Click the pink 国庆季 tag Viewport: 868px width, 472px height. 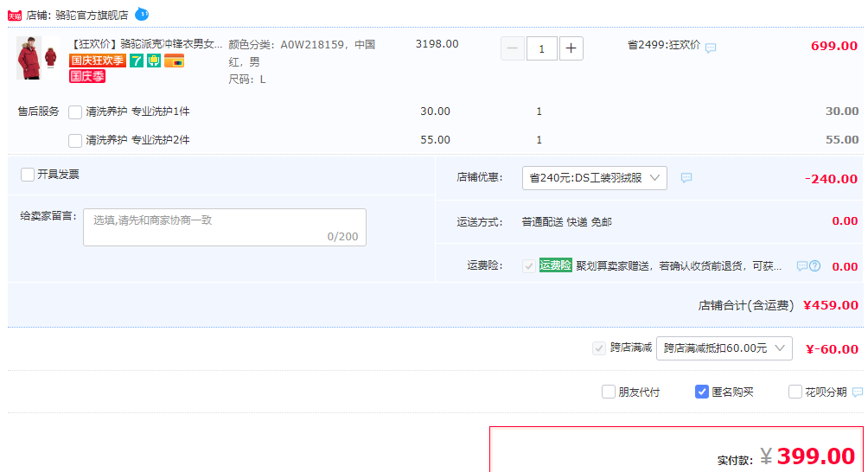pyautogui.click(x=87, y=76)
